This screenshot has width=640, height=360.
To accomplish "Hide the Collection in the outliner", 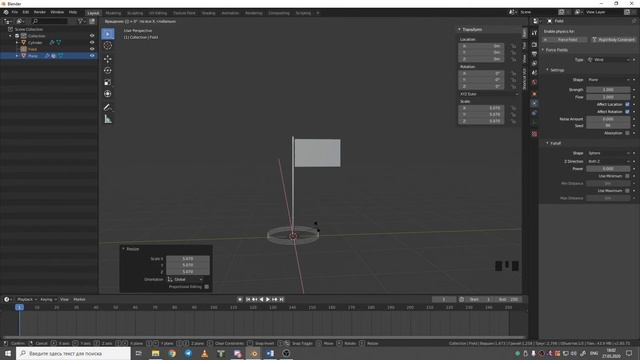I will click(x=92, y=36).
